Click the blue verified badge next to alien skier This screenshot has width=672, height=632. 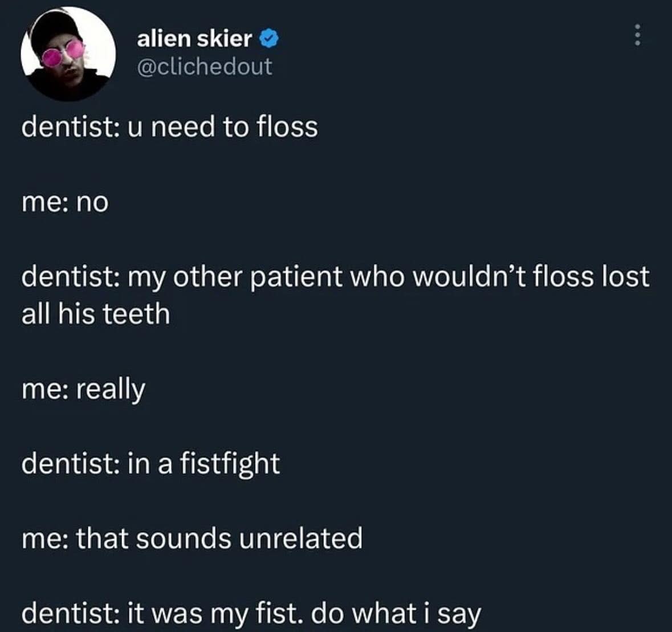[268, 39]
